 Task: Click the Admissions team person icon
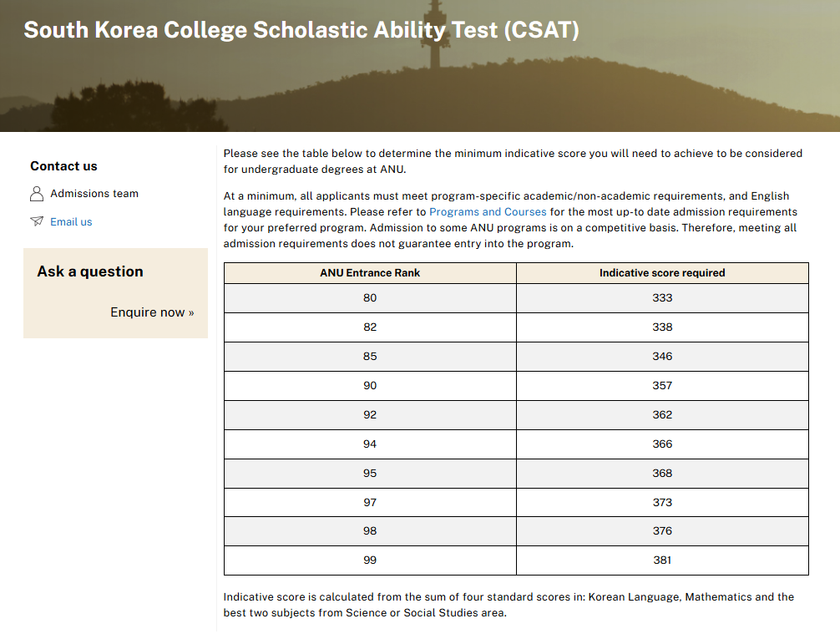pyautogui.click(x=37, y=194)
